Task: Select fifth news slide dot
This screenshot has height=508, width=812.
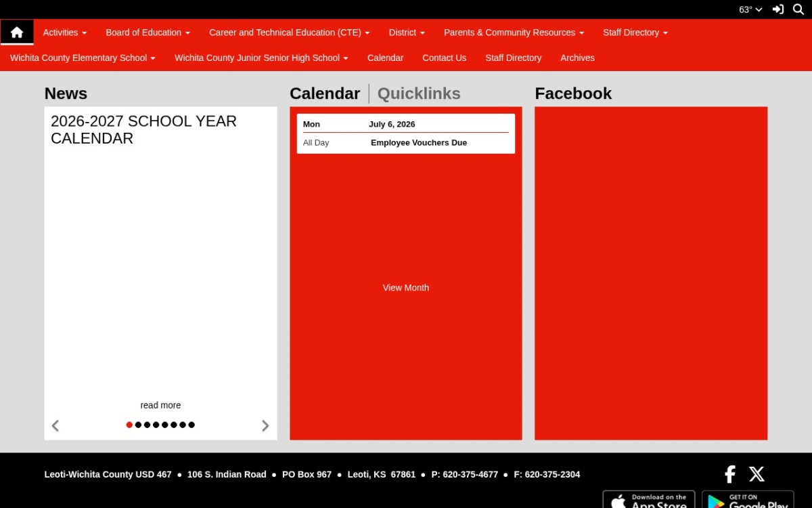Action: (165, 425)
